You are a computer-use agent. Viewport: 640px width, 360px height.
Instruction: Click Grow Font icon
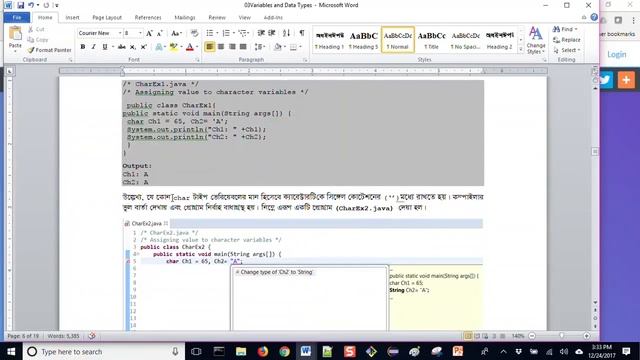tap(149, 33)
